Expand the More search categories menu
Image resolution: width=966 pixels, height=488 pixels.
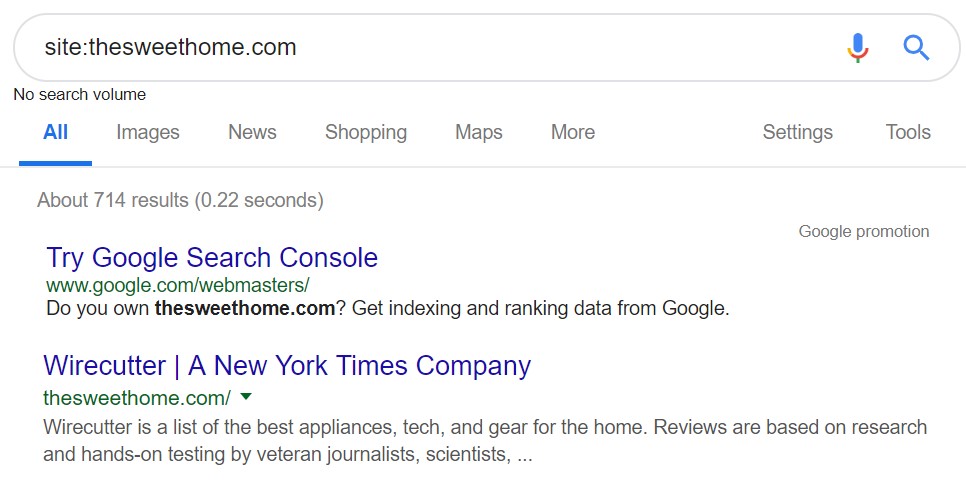pyautogui.click(x=573, y=132)
